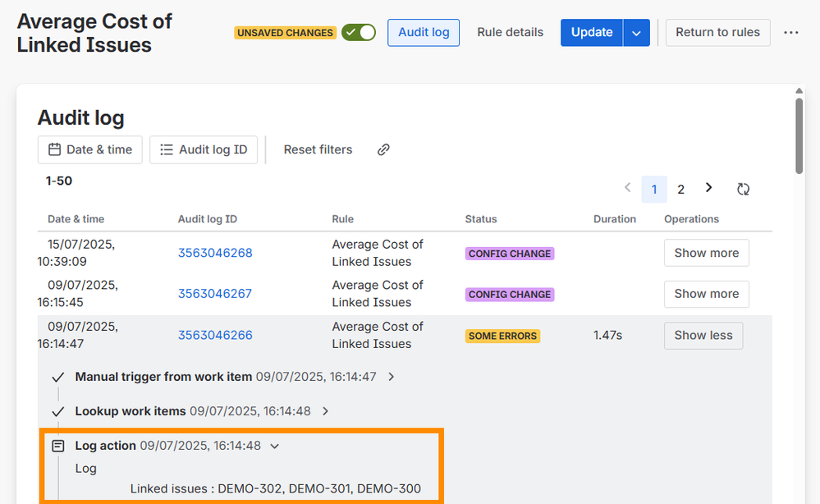Click checkmark beside Lookup work items
Screen dimensions: 820x504
coord(58,411)
